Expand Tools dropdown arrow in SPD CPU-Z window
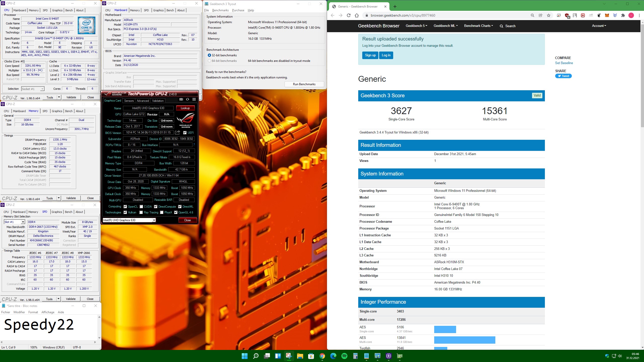Screen dimensions: 644x362 (x=58, y=299)
